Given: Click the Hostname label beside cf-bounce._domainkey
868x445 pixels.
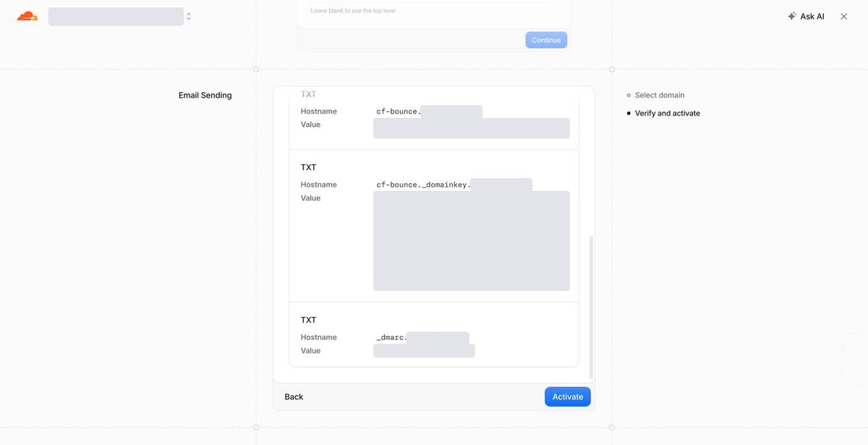Looking at the screenshot, I should coord(319,185).
